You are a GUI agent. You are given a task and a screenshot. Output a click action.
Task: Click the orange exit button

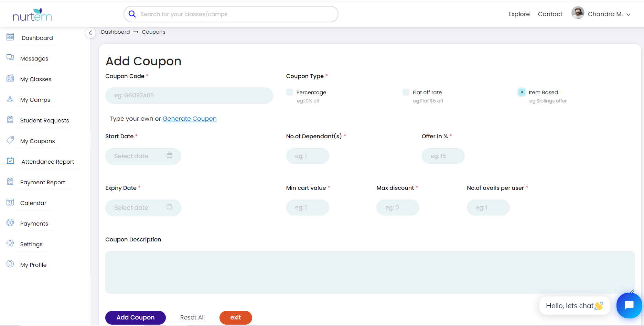[x=236, y=317]
